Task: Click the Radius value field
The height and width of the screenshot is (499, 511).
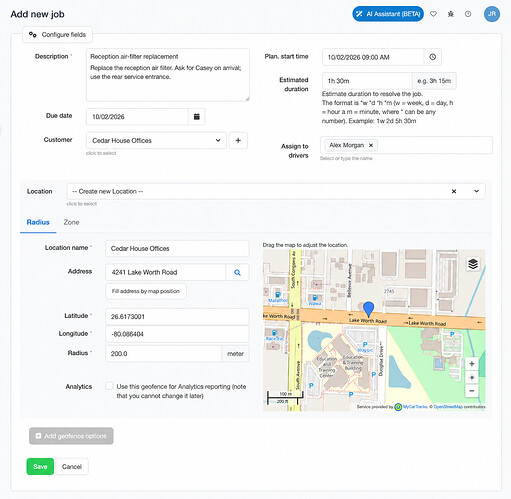Action: [x=163, y=354]
